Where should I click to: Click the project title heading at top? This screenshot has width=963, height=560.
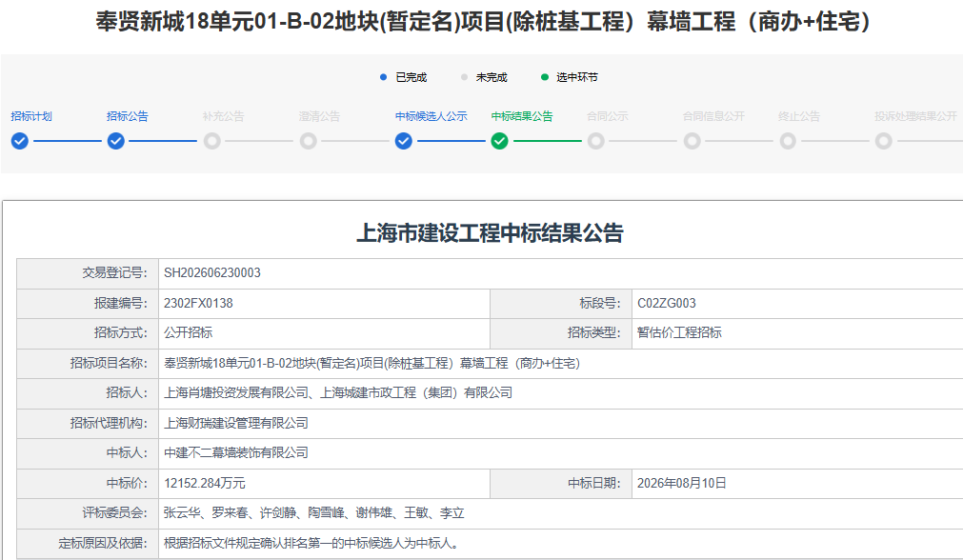[482, 22]
